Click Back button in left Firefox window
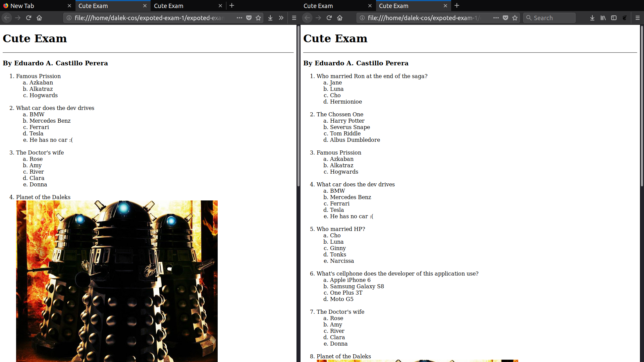This screenshot has height=362, width=644. (x=7, y=18)
